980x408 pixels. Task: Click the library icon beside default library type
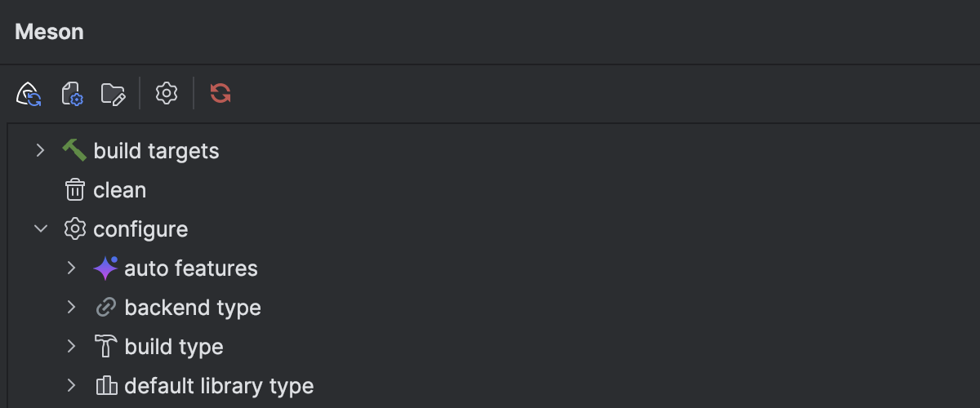tap(106, 386)
